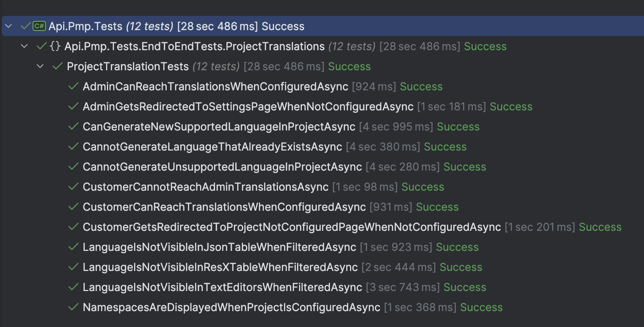Collapse the EndToEndTests.ProjectTranslations namespace node

coord(24,46)
